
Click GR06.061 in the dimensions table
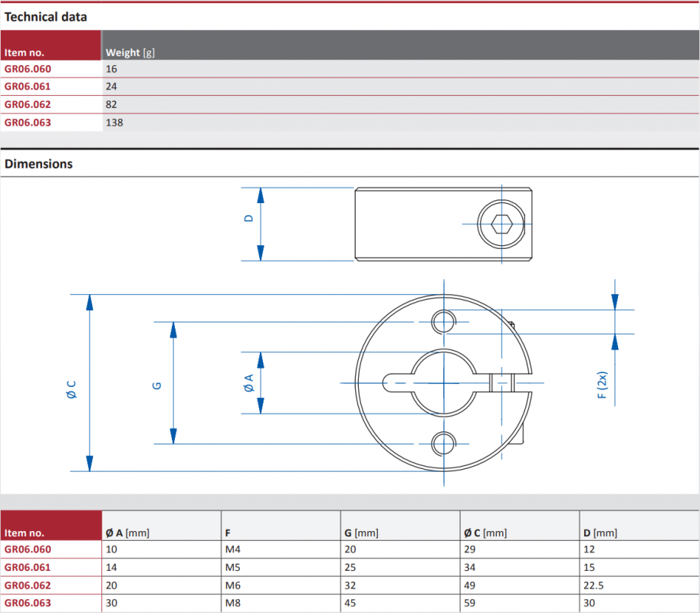(28, 567)
